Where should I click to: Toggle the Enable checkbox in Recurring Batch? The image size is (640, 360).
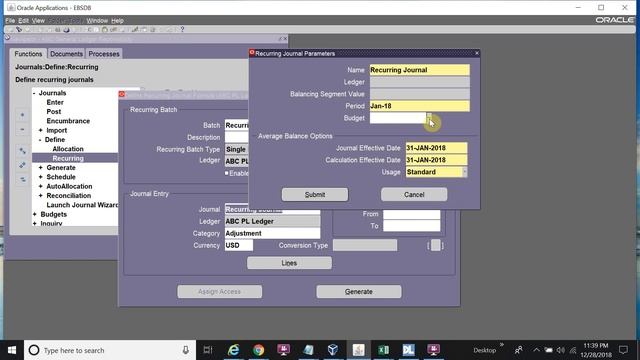(x=227, y=173)
